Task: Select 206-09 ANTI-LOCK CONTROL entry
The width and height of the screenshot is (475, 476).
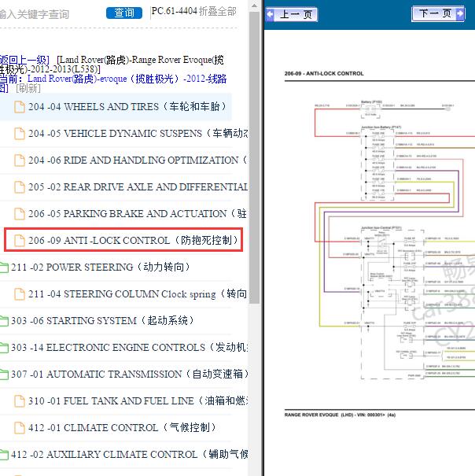Action: [123, 240]
